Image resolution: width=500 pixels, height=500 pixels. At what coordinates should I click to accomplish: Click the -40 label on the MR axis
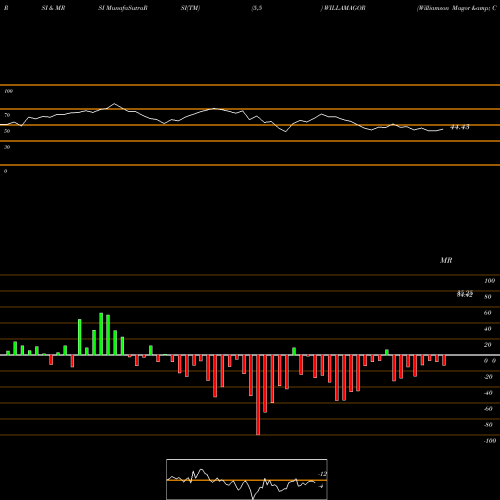coord(488,393)
